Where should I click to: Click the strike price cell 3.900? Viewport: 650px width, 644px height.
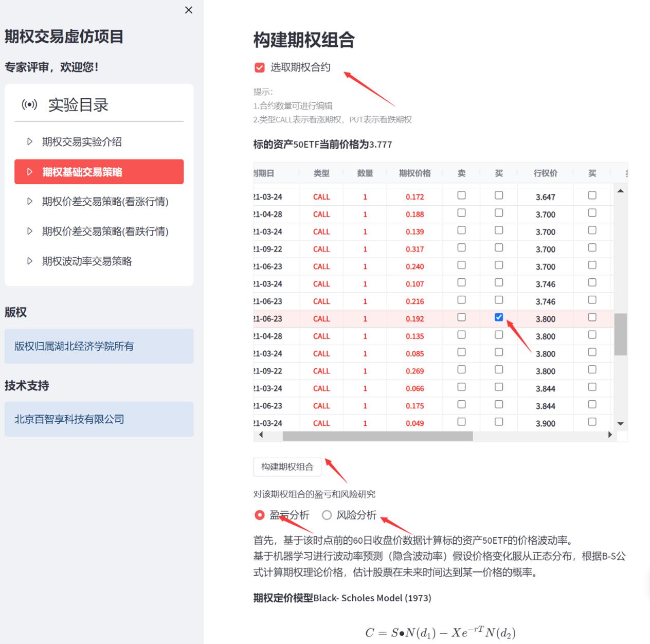tap(546, 423)
